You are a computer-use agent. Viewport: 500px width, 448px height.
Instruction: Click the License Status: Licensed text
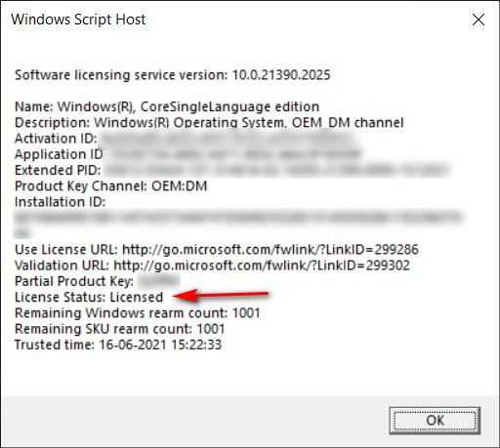[x=89, y=298]
